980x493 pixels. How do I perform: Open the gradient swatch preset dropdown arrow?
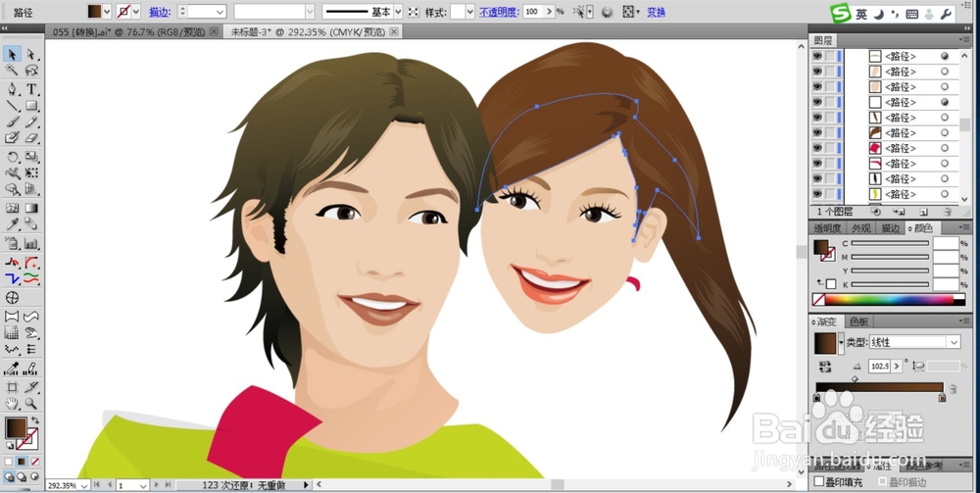click(841, 342)
